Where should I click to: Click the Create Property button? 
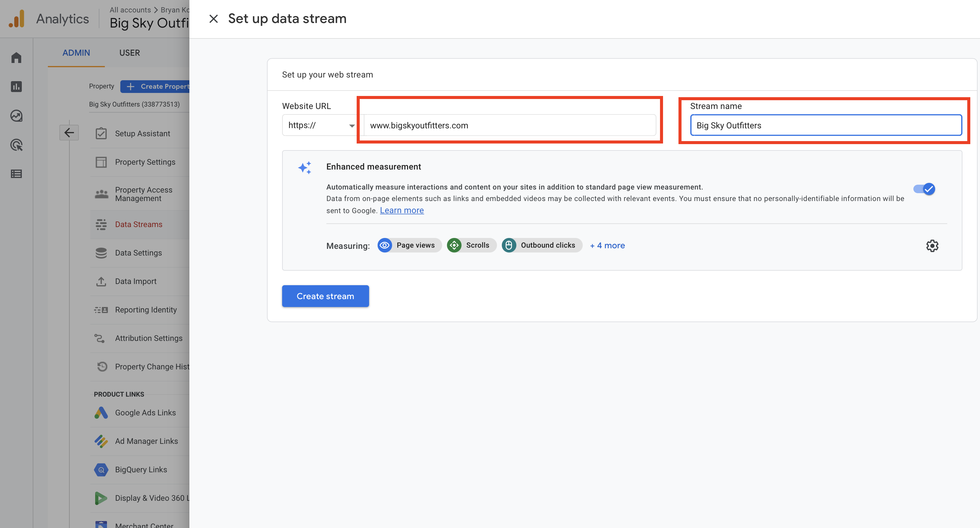[155, 86]
